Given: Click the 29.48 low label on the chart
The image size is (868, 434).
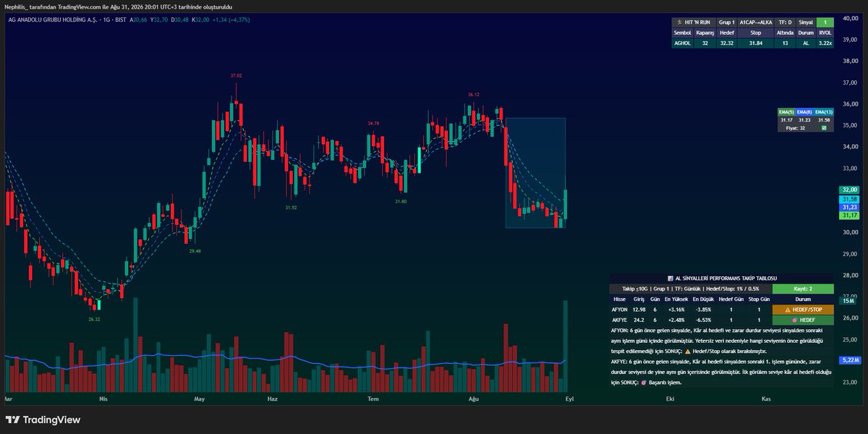Looking at the screenshot, I should pos(195,251).
